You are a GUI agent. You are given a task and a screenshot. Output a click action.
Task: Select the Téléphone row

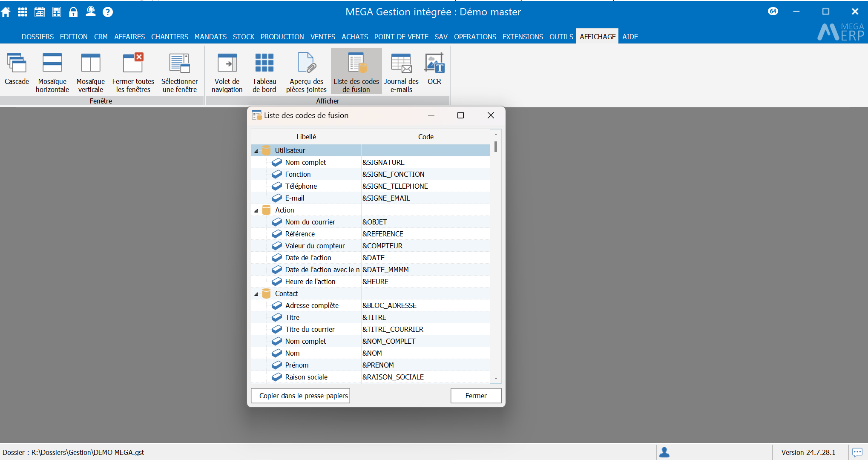[370, 186]
